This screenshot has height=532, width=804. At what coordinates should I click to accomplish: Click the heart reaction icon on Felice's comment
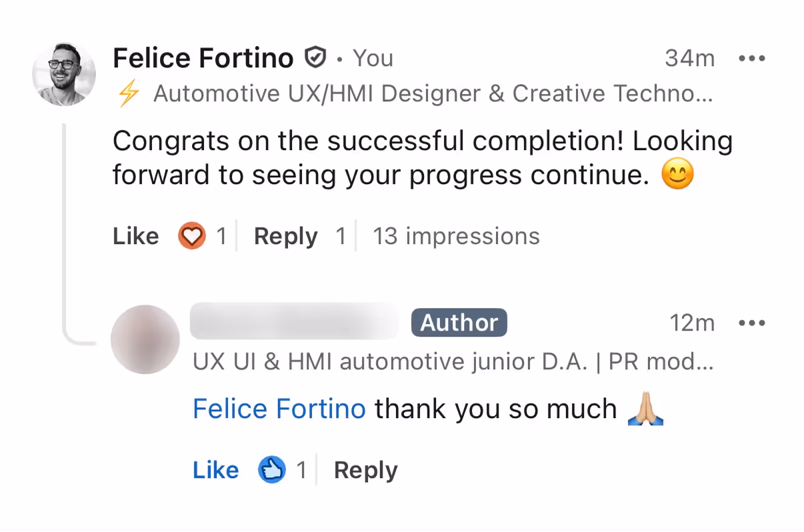point(192,236)
